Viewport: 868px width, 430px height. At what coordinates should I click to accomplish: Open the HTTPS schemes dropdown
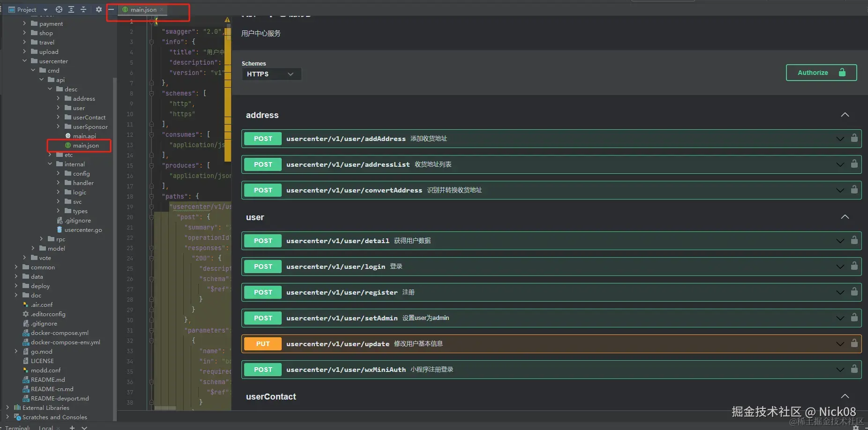coord(271,74)
